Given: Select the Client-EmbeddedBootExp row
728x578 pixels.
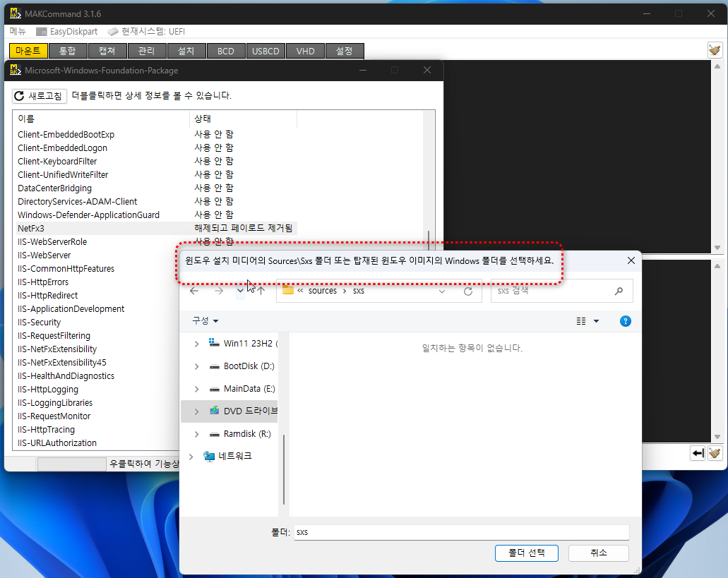Looking at the screenshot, I should point(157,135).
